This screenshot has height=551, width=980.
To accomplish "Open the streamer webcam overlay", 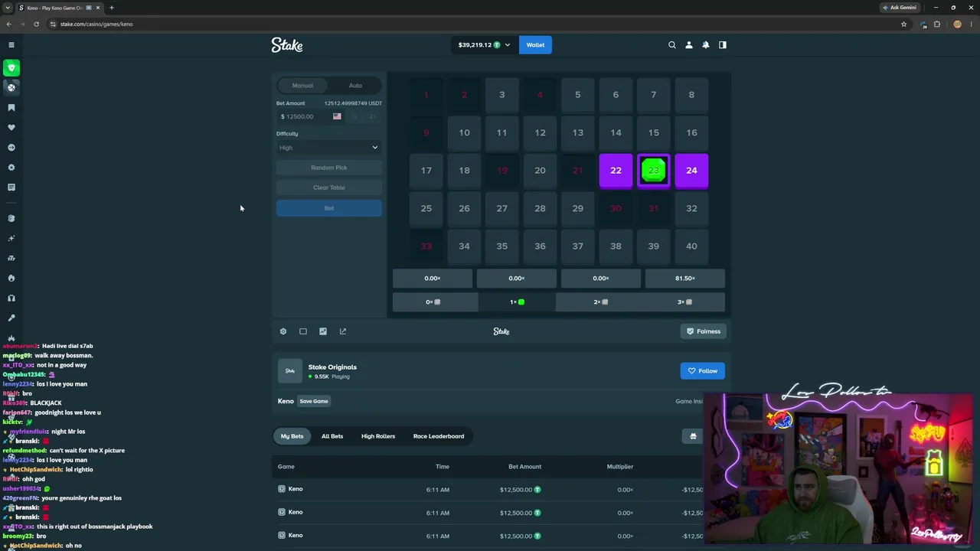I will click(839, 468).
